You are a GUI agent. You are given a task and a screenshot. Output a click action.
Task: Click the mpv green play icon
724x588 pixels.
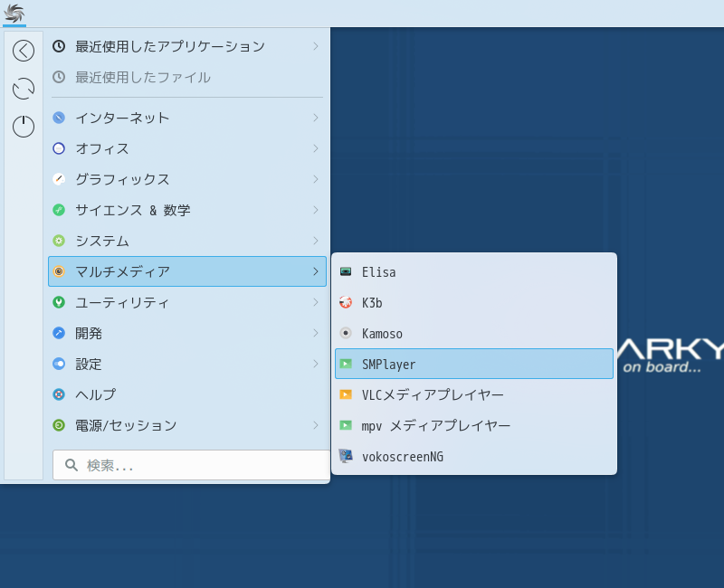tap(346, 425)
